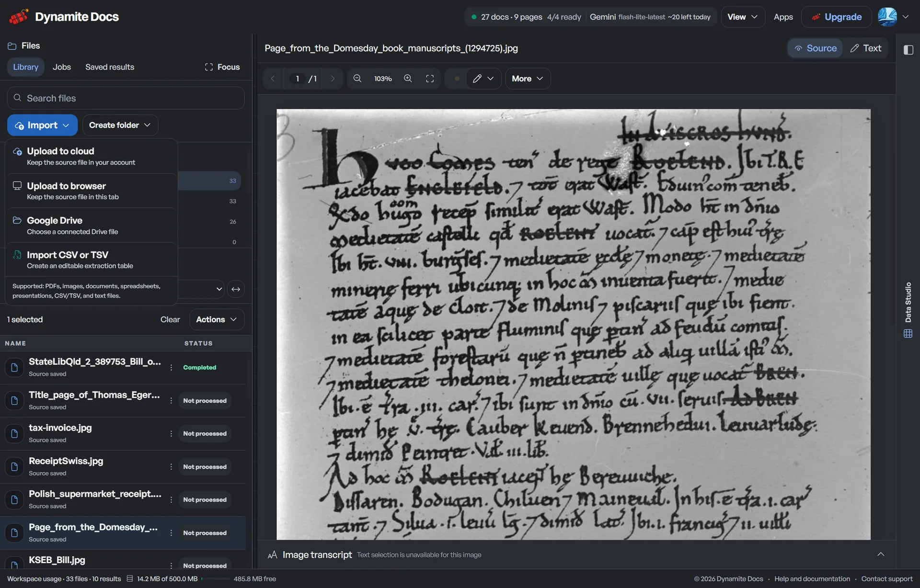Screen dimensions: 920x588
Task: Open Apps from the top bar
Action: click(783, 17)
